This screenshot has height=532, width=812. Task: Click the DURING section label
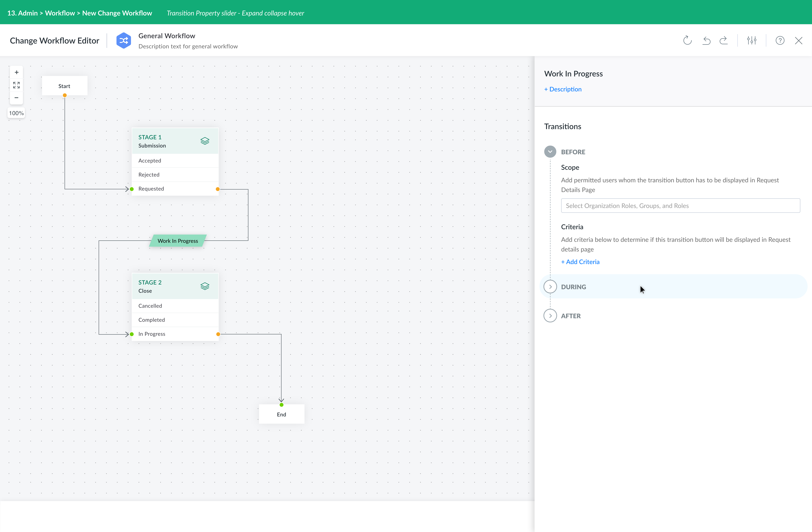[573, 287]
